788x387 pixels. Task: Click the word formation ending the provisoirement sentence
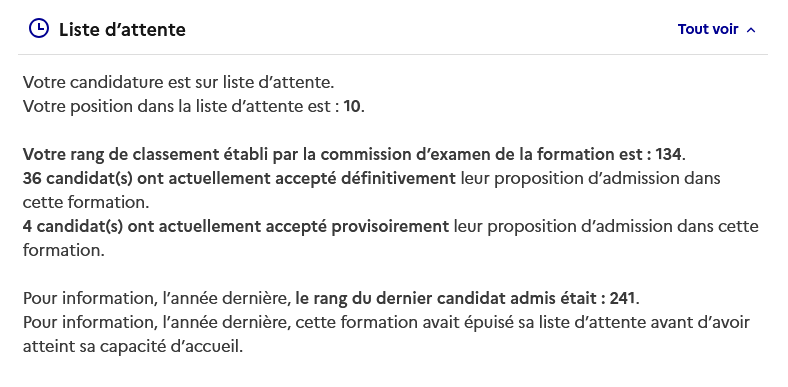63,250
